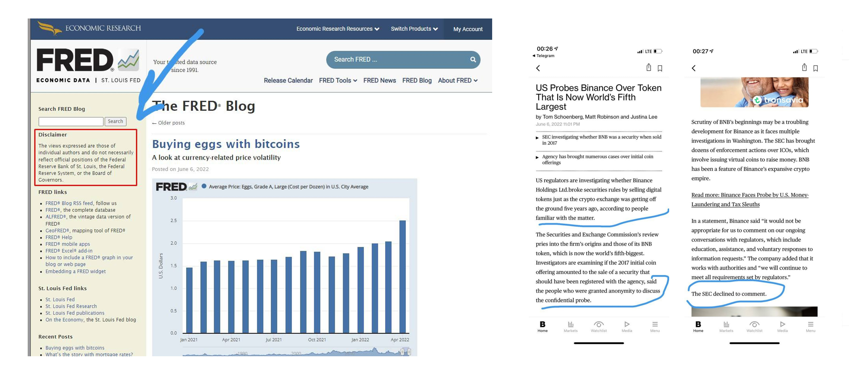Open FRED Help link

pyautogui.click(x=59, y=237)
